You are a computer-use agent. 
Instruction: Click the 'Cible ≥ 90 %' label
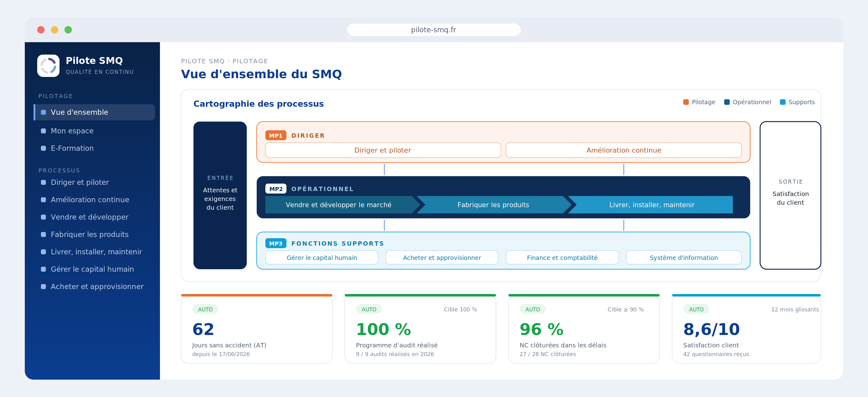(625, 309)
